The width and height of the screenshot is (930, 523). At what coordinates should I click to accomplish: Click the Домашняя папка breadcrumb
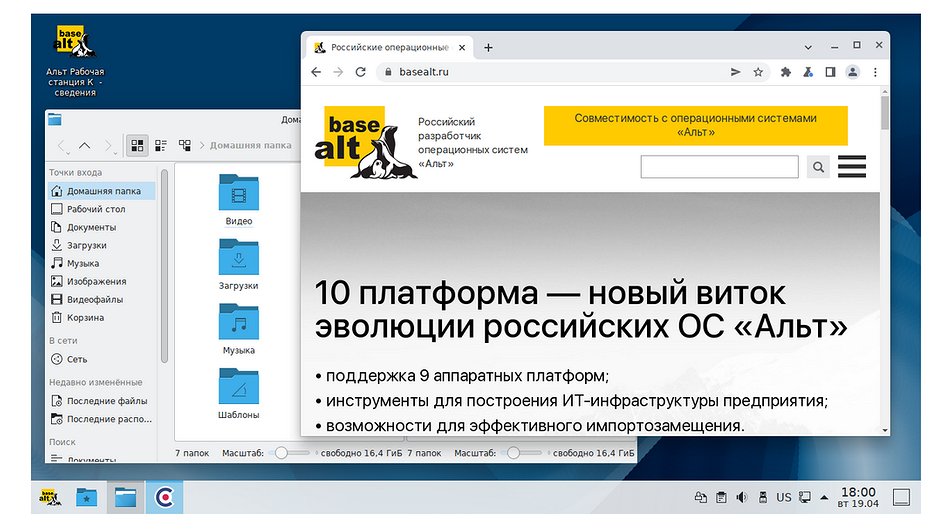point(250,145)
